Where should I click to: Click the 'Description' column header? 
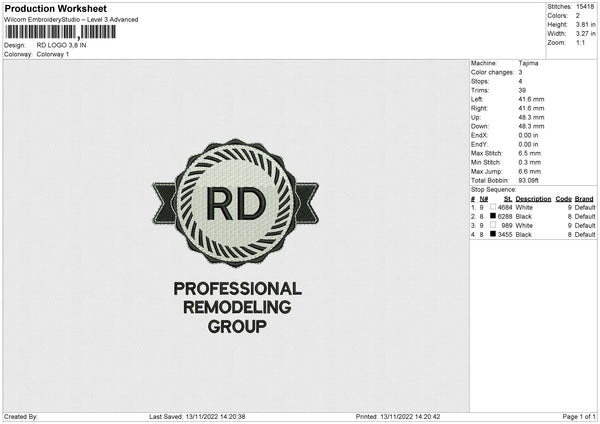(533, 199)
